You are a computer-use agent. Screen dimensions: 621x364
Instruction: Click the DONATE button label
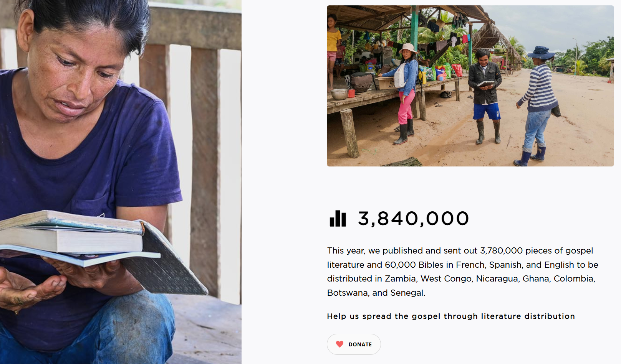coord(360,344)
